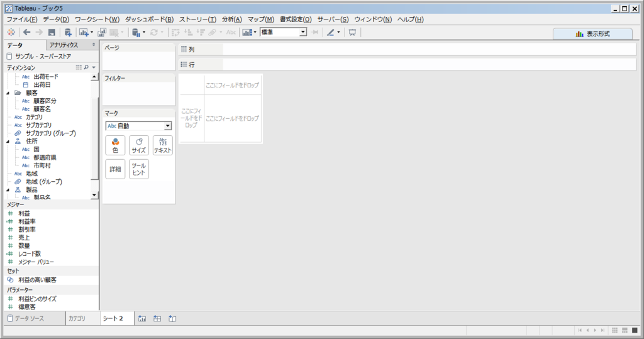Image resolution: width=644 pixels, height=339 pixels.
Task: Add new dashboard tab icon
Action: [157, 318]
